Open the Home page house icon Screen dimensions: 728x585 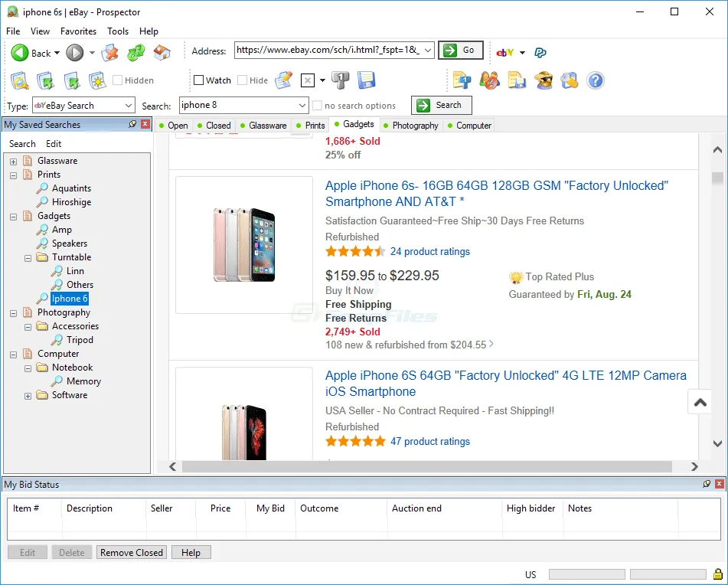click(x=162, y=53)
